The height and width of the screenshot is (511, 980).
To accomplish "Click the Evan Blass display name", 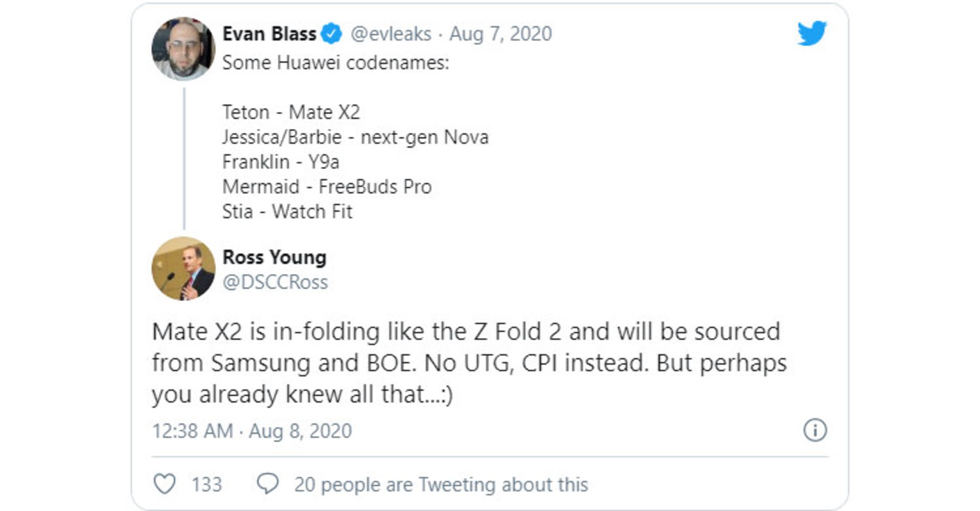I will pyautogui.click(x=269, y=34).
